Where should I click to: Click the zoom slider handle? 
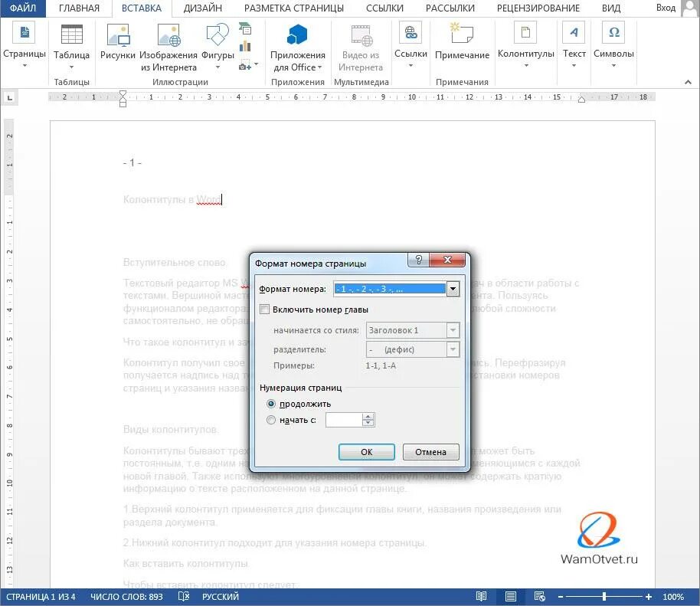tap(604, 597)
